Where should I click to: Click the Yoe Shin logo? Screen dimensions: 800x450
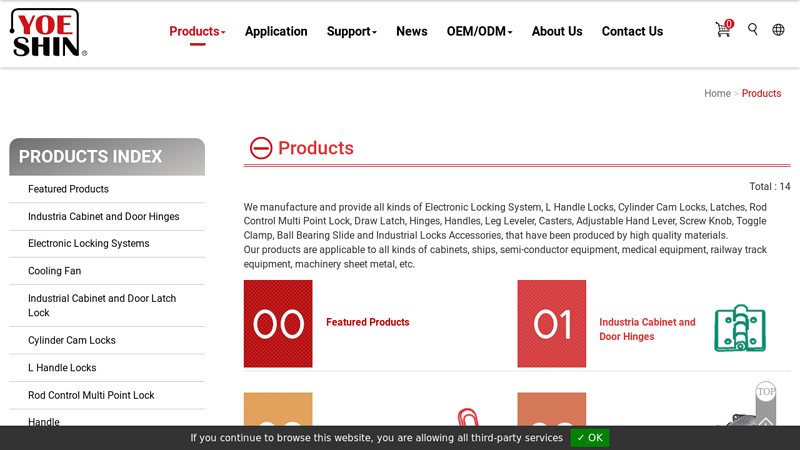48,32
